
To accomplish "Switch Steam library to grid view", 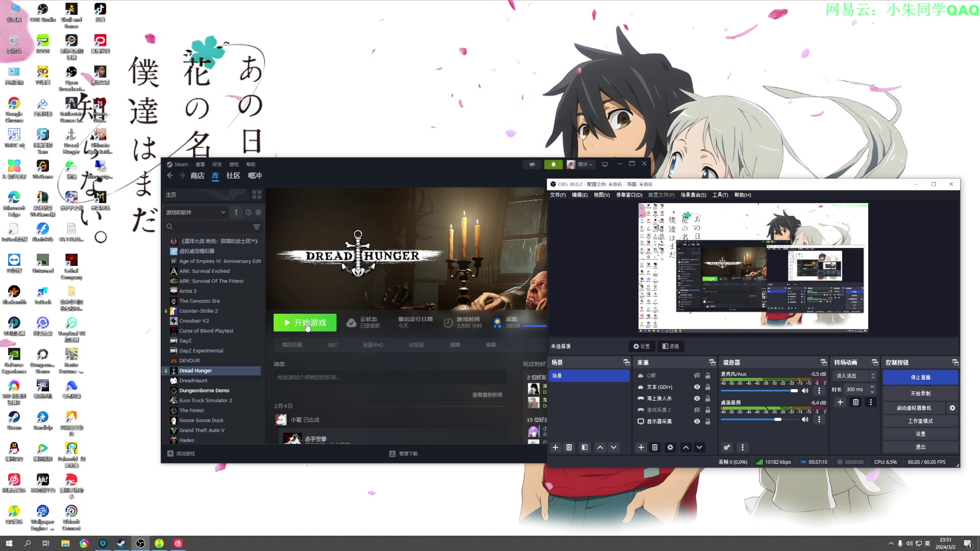I will (257, 195).
